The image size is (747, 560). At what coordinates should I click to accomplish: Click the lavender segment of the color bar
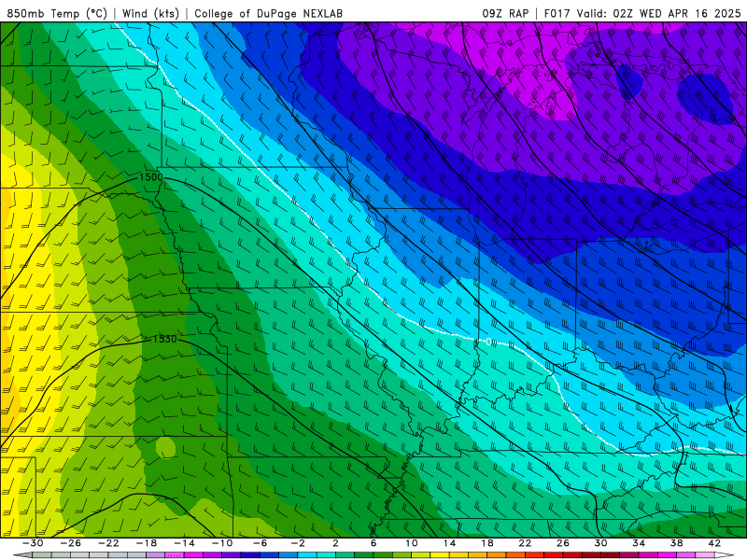tap(155, 555)
